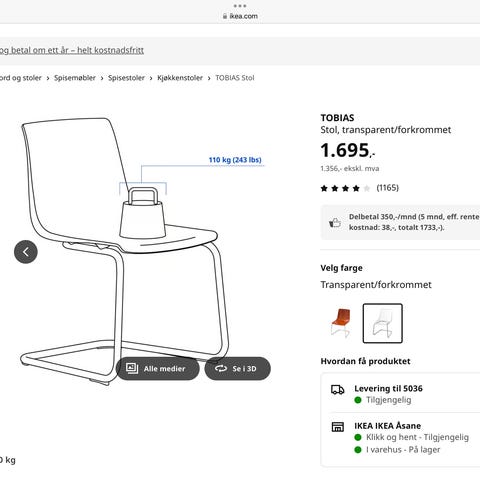The image size is (480, 480).
Task: Click the delivery truck icon
Action: pyautogui.click(x=337, y=389)
